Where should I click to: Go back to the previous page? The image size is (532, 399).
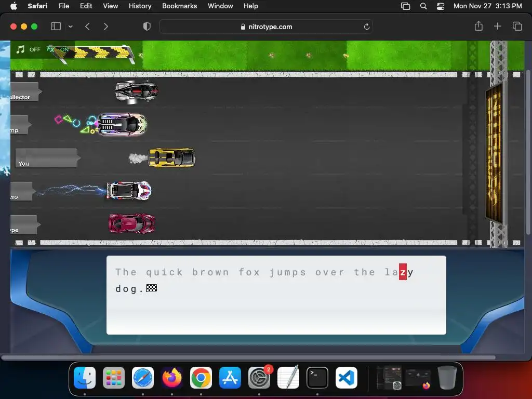click(x=87, y=26)
